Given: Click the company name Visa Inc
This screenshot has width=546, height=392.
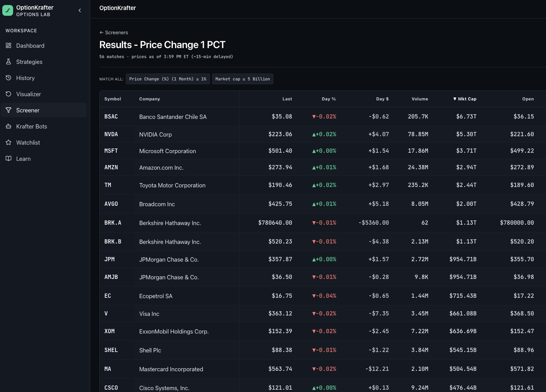Looking at the screenshot, I should click(x=149, y=314).
